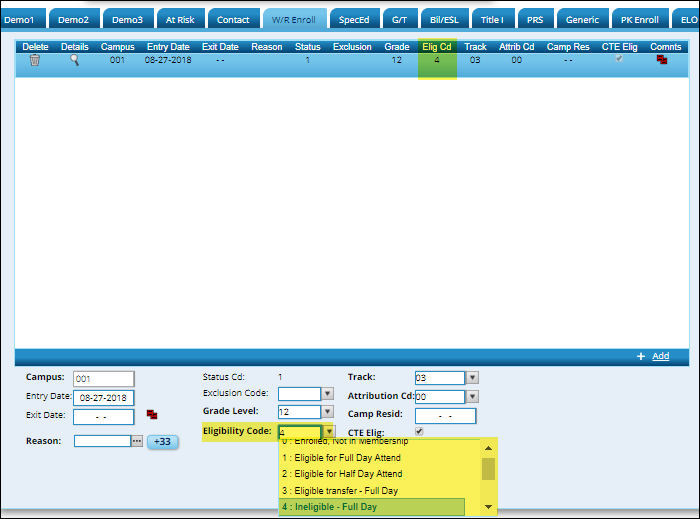Click the Entry Date input field

click(x=103, y=397)
